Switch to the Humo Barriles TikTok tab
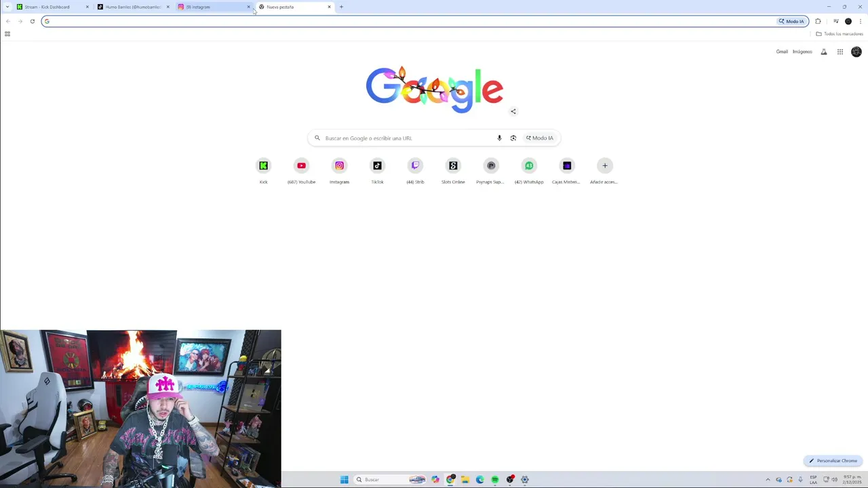The height and width of the screenshot is (488, 868). [x=133, y=7]
